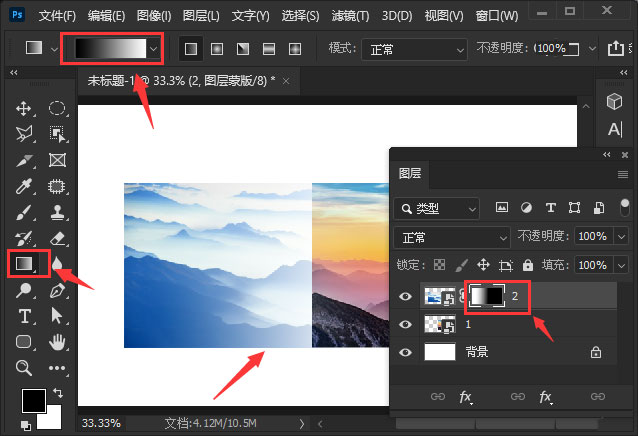Viewport: 638px width, 436px height.
Task: Select the Hand tool
Action: (57, 342)
